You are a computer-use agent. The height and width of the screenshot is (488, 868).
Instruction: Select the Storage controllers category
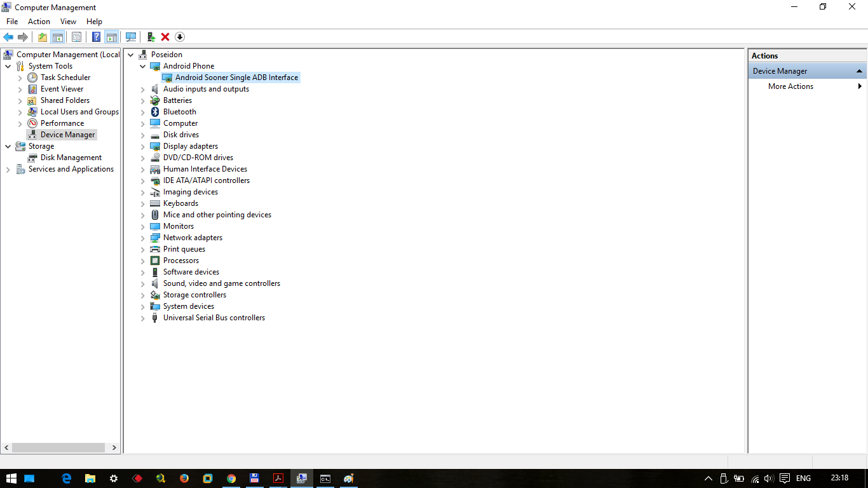[x=194, y=295]
